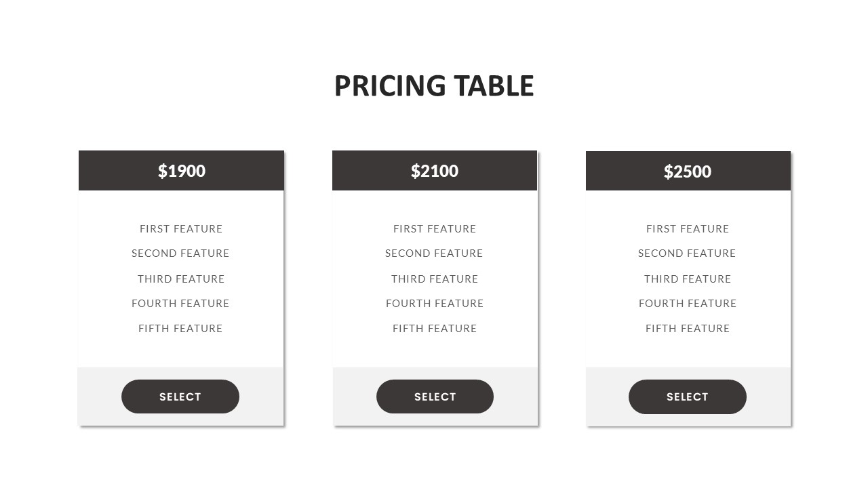
Task: Select SECOND FEATURE in the $1900 card
Action: 180,253
